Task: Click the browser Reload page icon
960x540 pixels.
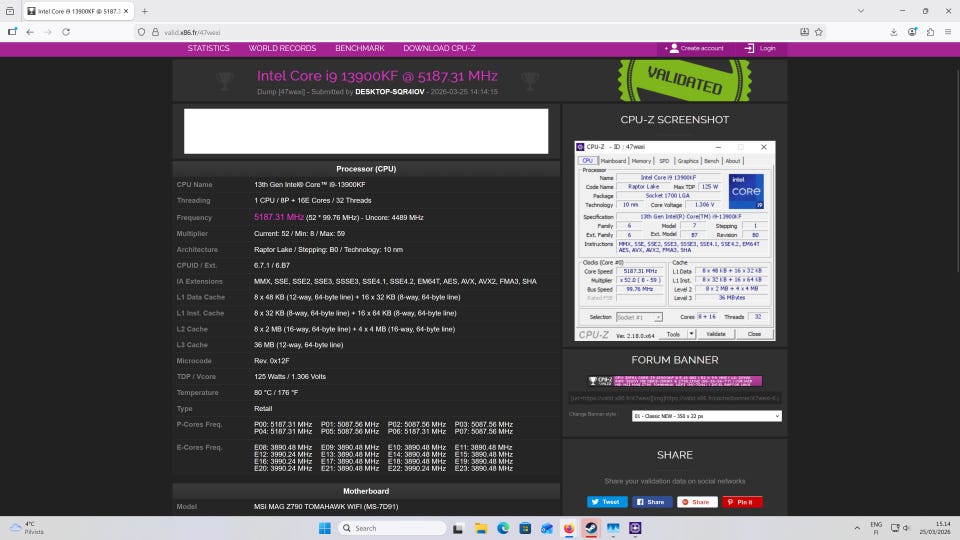Action: point(66,32)
